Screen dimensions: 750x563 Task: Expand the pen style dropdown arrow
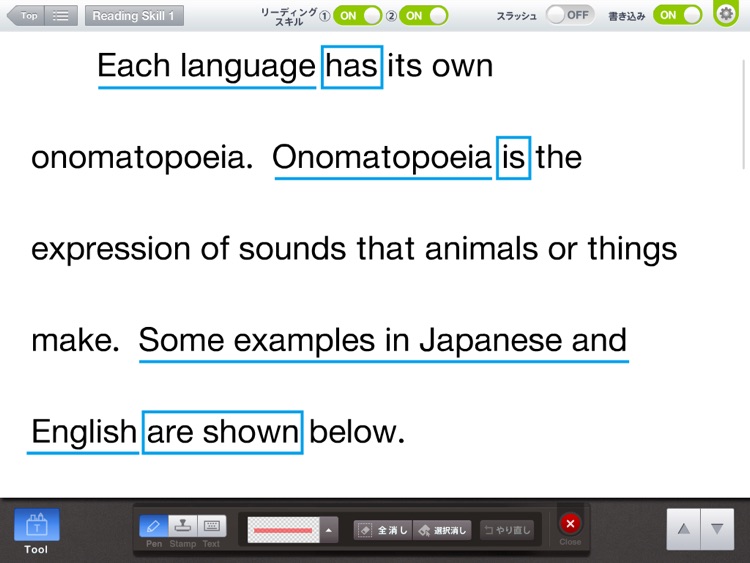[x=329, y=530]
